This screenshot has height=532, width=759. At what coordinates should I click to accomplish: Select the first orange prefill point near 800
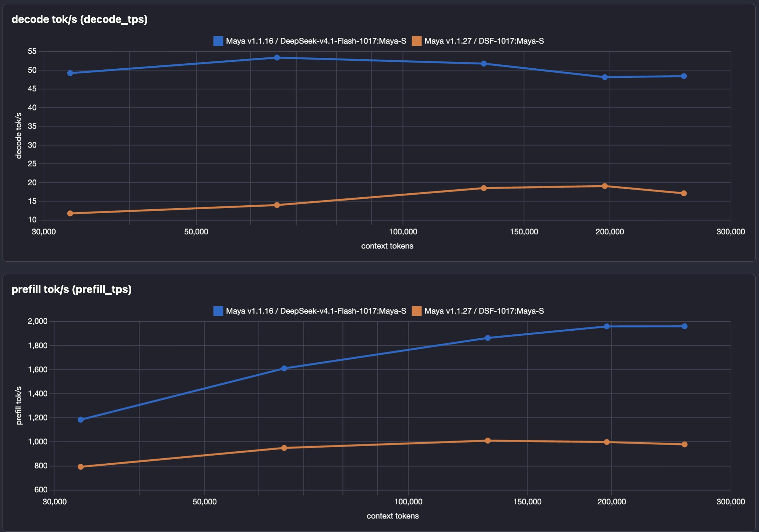click(x=81, y=467)
